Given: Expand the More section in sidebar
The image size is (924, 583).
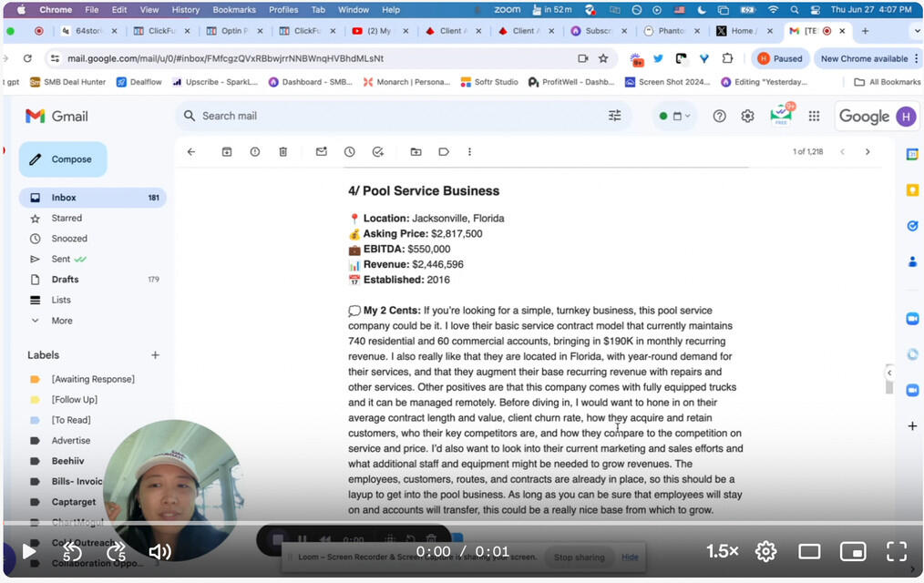Looking at the screenshot, I should point(62,321).
